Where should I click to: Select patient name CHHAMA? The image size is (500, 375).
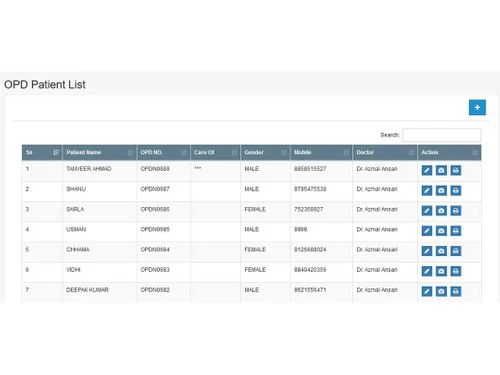[78, 249]
